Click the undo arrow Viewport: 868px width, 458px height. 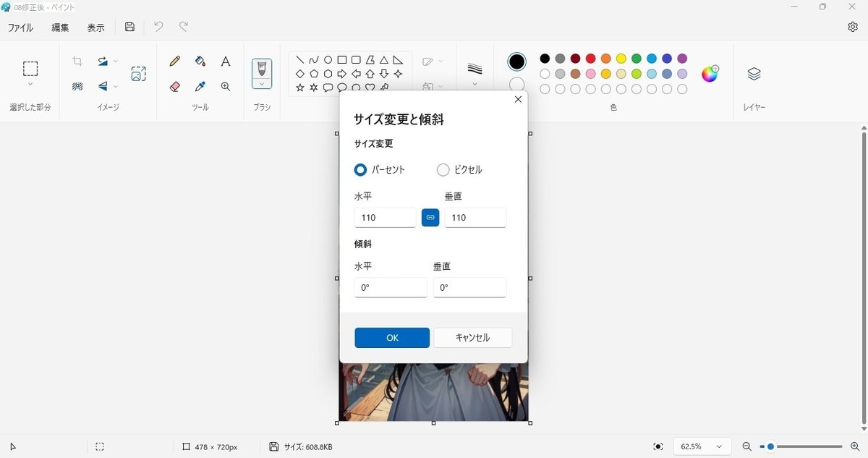click(158, 27)
